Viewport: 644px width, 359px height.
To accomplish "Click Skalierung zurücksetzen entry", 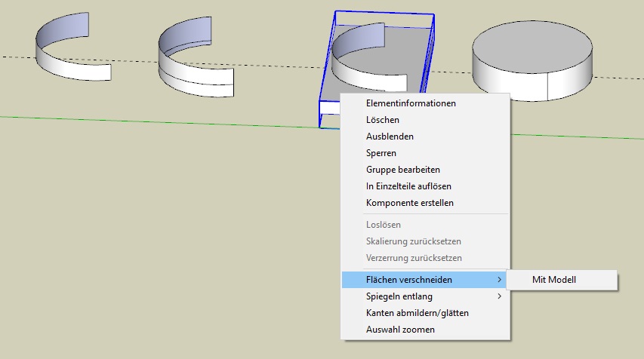I will 413,241.
